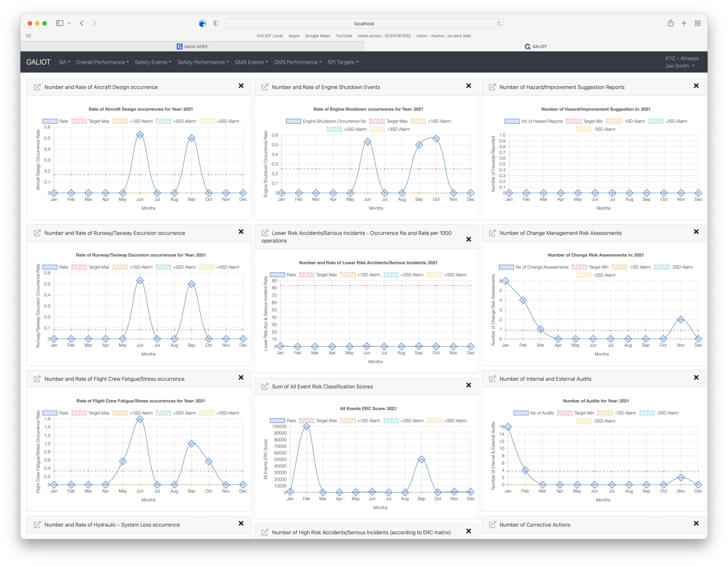Image resolution: width=728 pixels, height=566 pixels.
Task: Open QMS Events dropdown
Action: [251, 62]
